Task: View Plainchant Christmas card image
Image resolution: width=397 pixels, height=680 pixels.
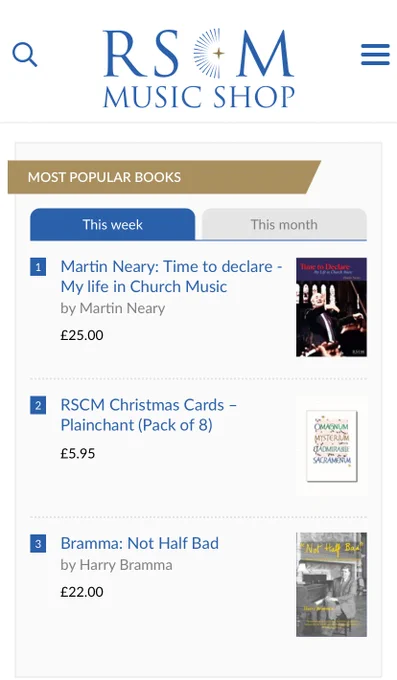Action: tap(331, 446)
